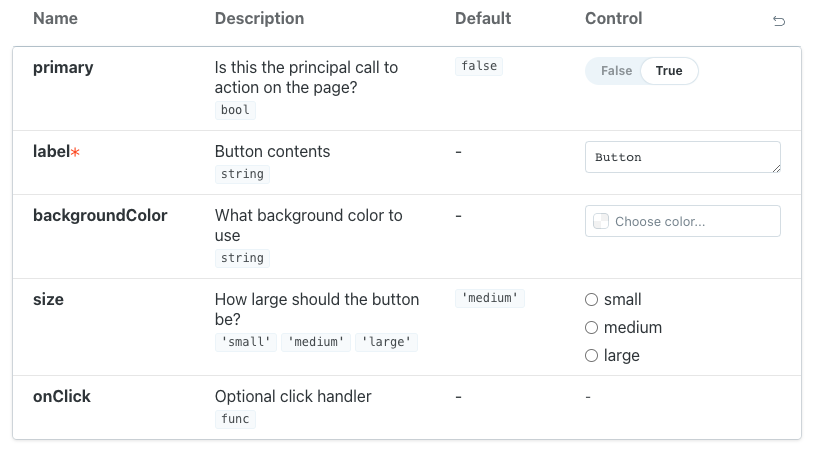Click the false default value badge

478,66
